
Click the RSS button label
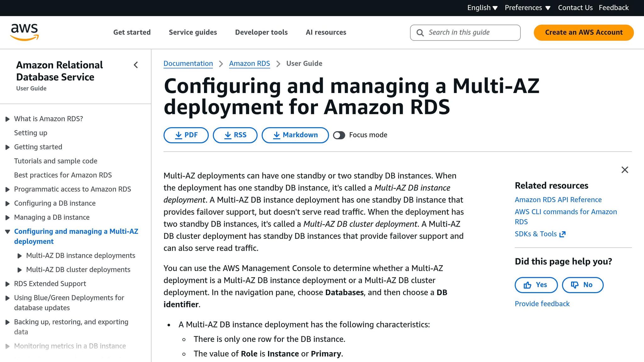click(240, 135)
